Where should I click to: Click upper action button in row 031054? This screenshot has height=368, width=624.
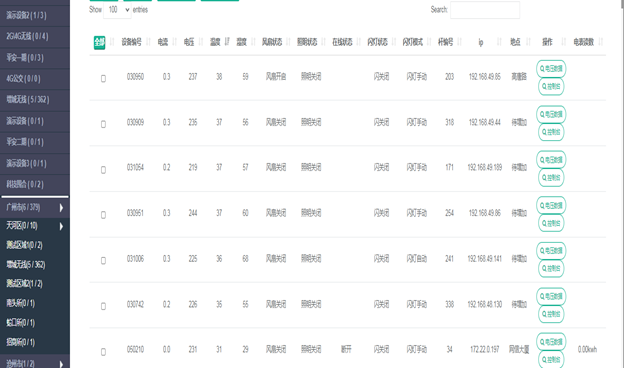[x=551, y=160]
